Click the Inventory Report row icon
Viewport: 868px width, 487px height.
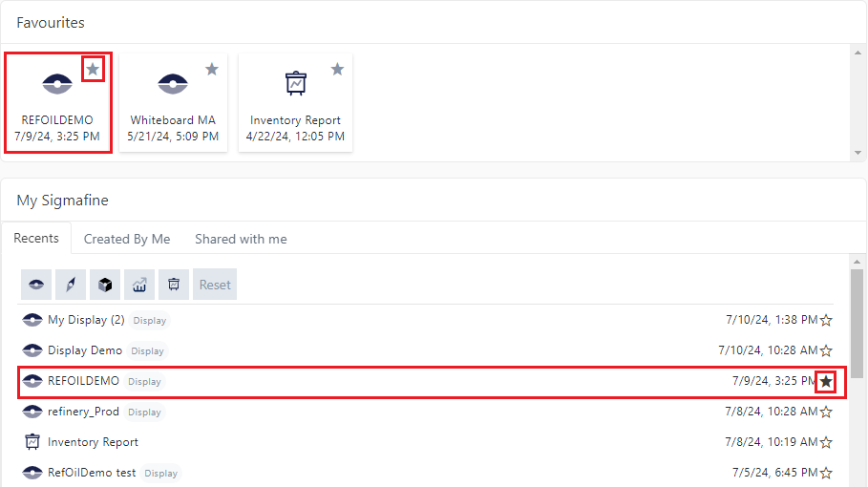[32, 442]
